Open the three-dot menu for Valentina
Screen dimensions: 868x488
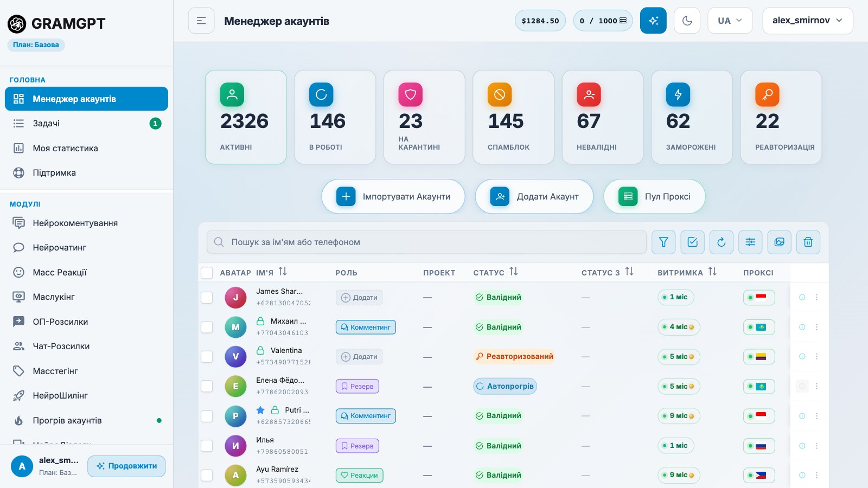816,356
